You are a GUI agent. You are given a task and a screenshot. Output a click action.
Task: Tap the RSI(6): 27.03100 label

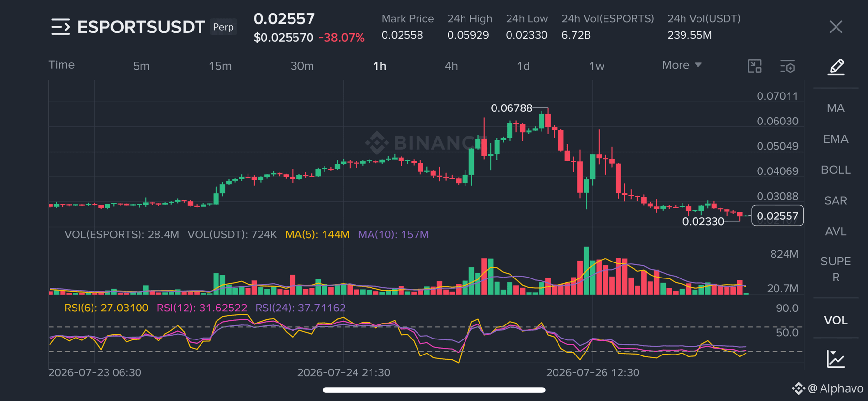pos(106,308)
